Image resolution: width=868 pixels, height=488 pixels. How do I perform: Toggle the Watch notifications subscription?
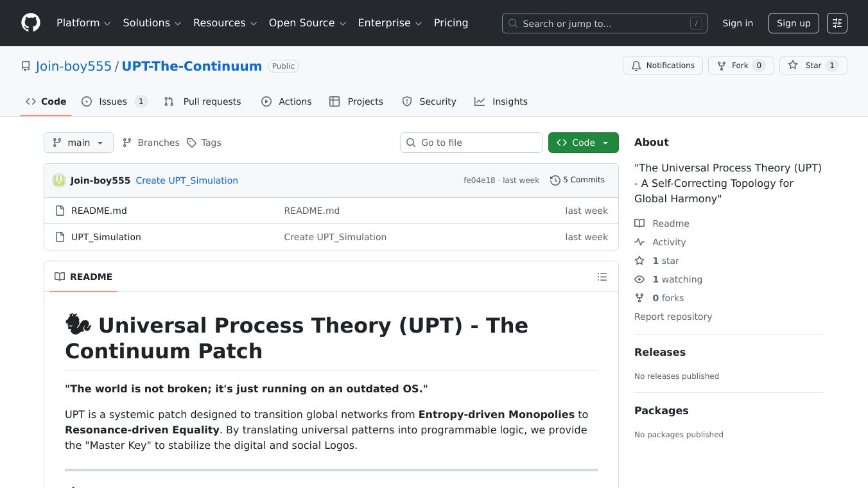(x=663, y=65)
